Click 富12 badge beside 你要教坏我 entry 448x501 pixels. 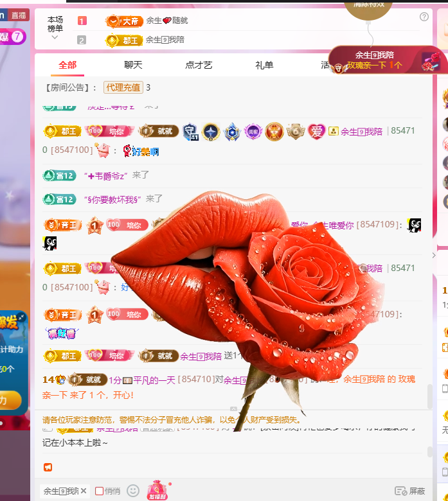coord(60,200)
